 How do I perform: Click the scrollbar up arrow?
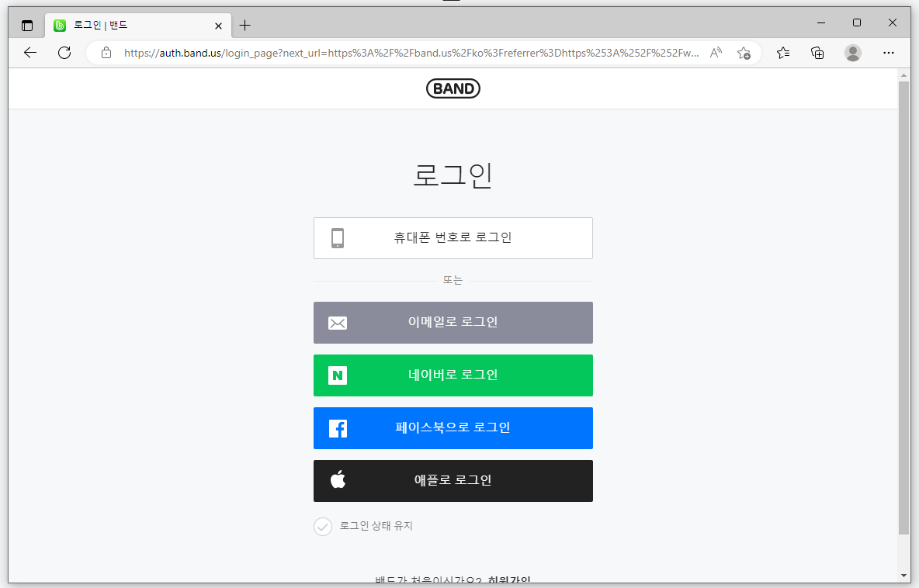tap(903, 74)
